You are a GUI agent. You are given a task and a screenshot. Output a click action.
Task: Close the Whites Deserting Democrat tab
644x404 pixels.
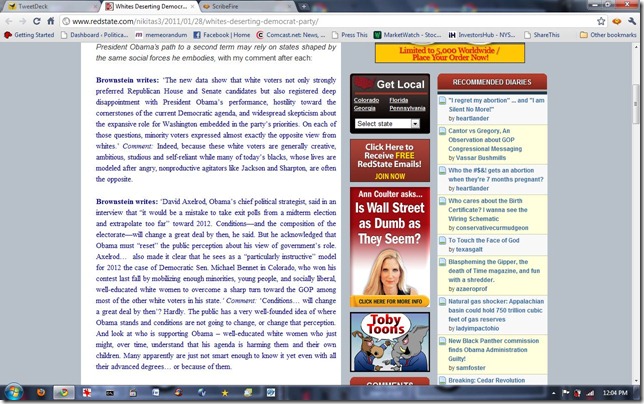click(192, 7)
